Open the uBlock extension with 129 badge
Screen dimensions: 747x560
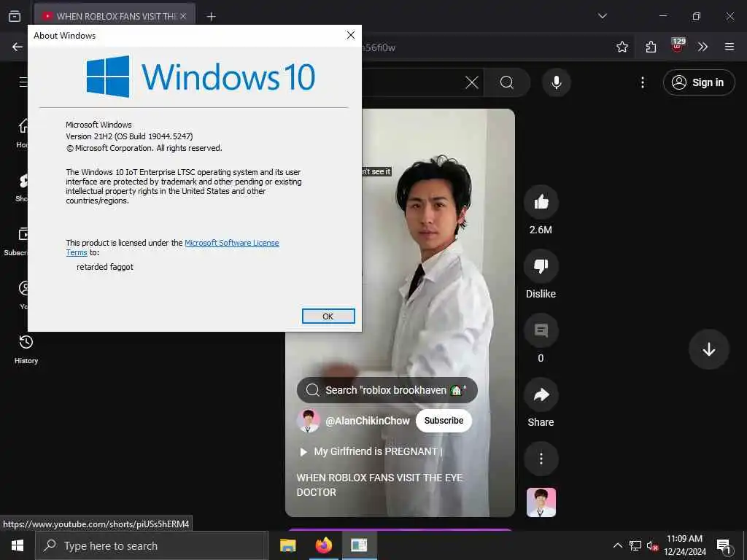click(677, 46)
